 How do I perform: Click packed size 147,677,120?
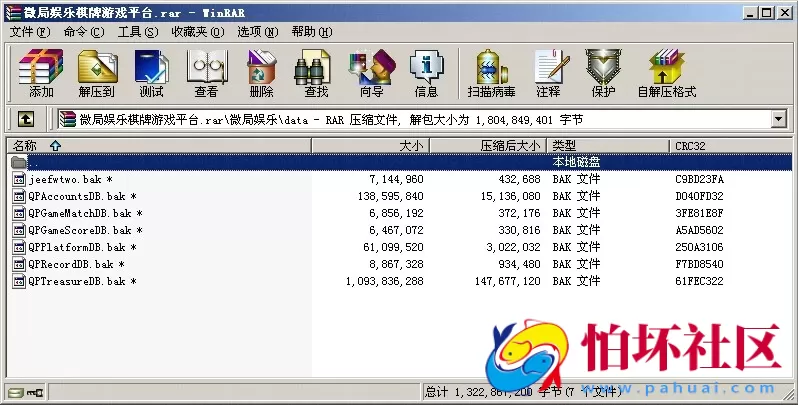508,281
